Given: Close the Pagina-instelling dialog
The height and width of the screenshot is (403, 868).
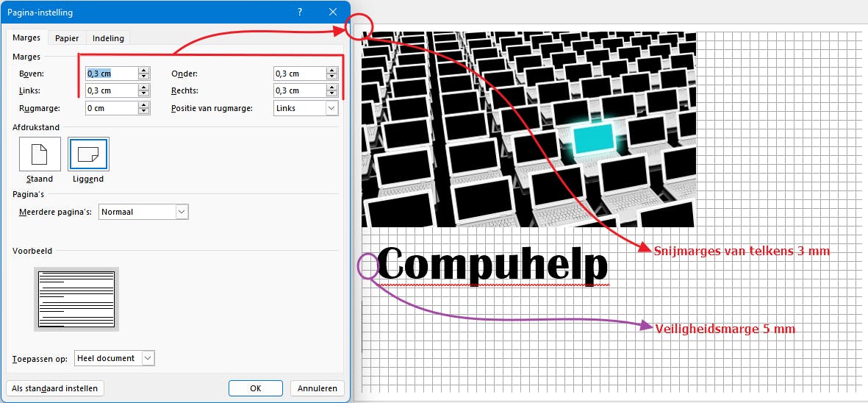Looking at the screenshot, I should pos(333,12).
